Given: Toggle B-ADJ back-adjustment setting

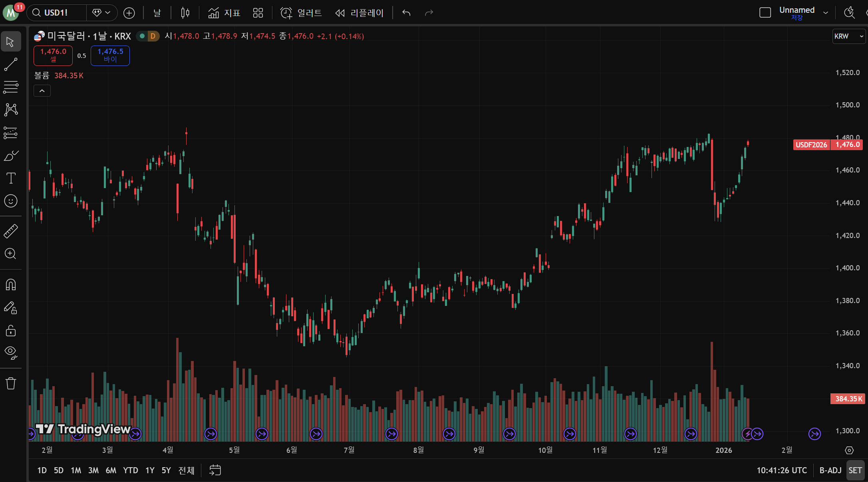Looking at the screenshot, I should (830, 470).
